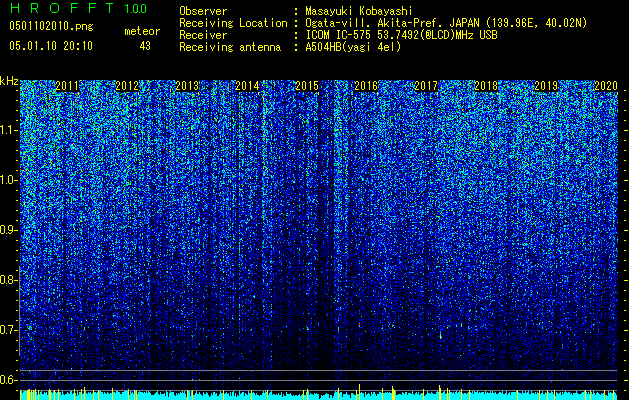This screenshot has height=400, width=629.
Task: Click the 0.8 kHz axis label
Action: pos(8,280)
